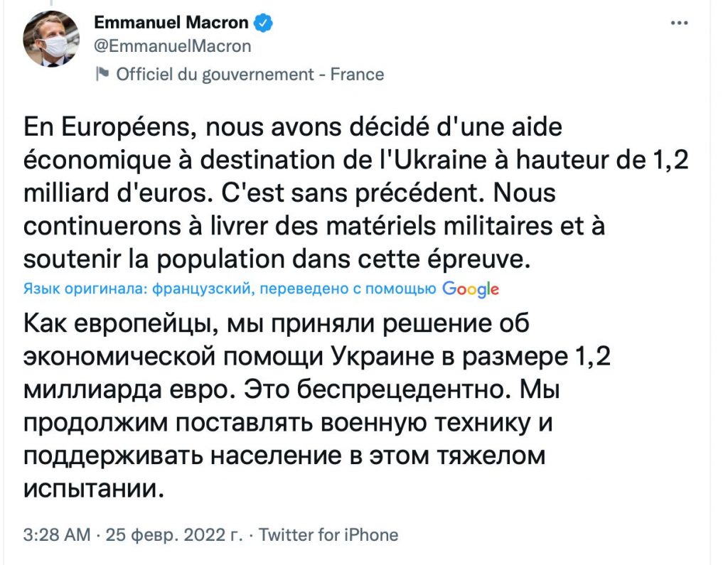Click the Officiel du gouvernement - France label
The image size is (728, 565).
tap(250, 75)
